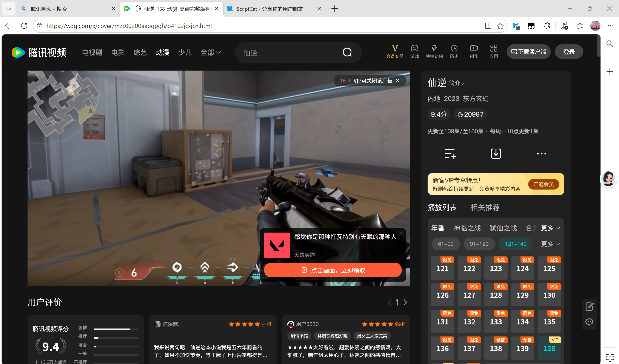Click the virtual assistant avatar
Viewport: 619px width, 364px height.
click(x=608, y=179)
